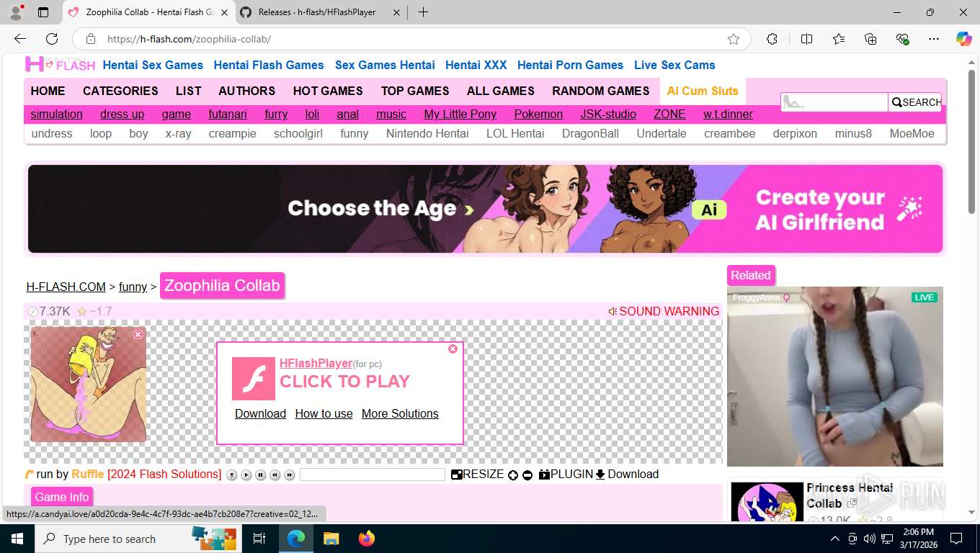Open Split screen icon in toolbar
This screenshot has width=980, height=553.
coord(806,39)
